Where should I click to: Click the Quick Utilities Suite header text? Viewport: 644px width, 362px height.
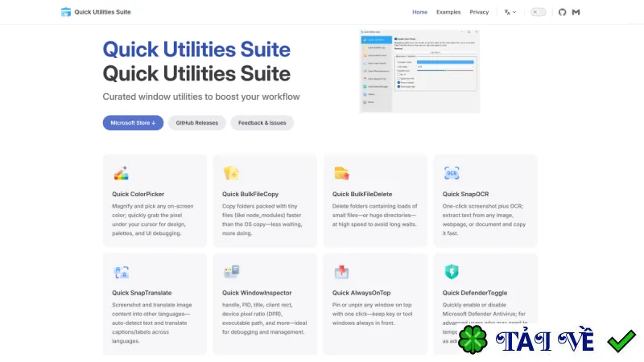click(x=103, y=12)
